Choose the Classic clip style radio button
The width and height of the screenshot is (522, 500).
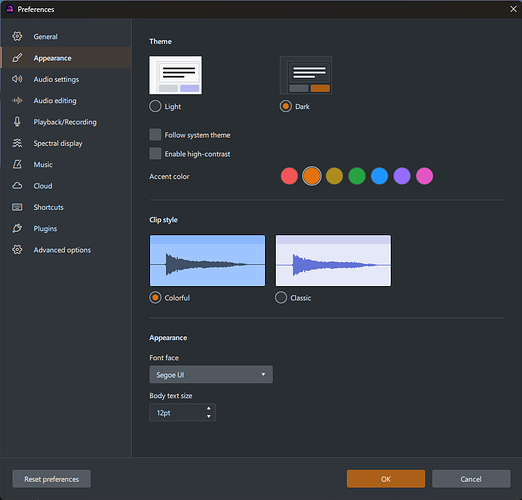[x=281, y=298]
